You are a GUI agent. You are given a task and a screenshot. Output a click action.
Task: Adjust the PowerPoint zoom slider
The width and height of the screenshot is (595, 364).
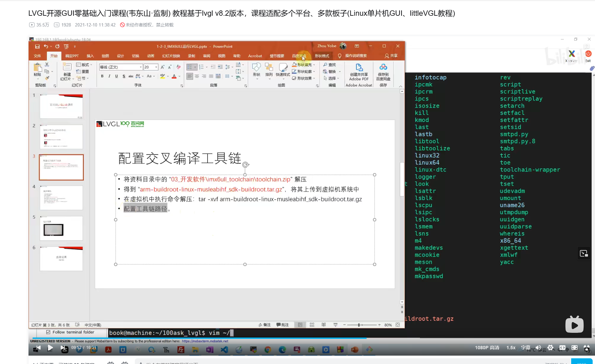[359, 325]
